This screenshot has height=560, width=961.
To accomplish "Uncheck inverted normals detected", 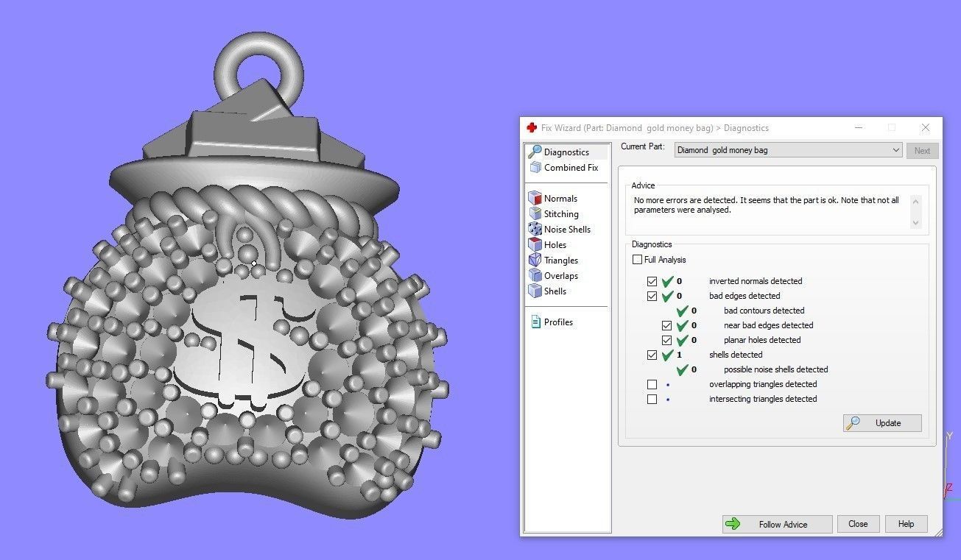I will point(652,280).
